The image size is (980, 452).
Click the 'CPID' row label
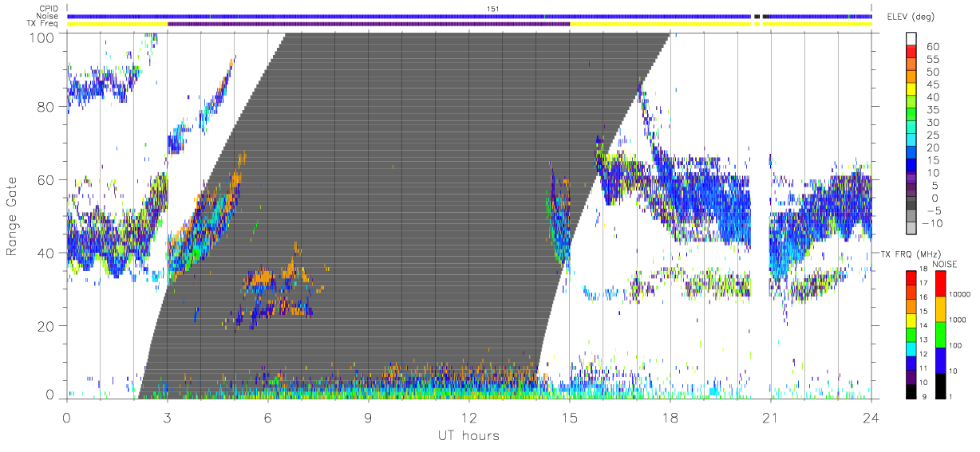[x=49, y=8]
